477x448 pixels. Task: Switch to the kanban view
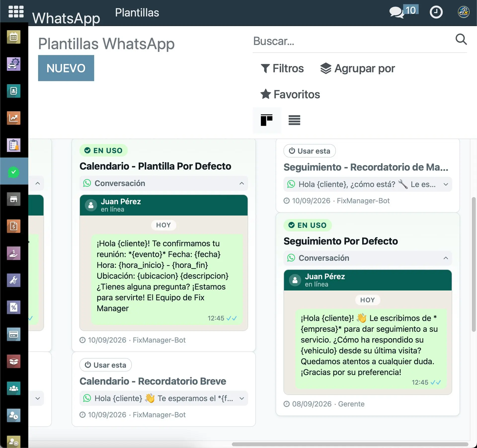(x=267, y=120)
